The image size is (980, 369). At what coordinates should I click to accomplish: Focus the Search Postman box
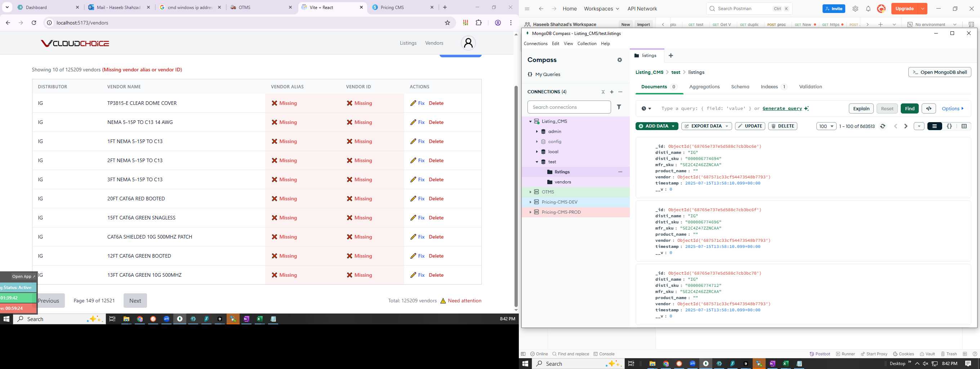[749, 9]
